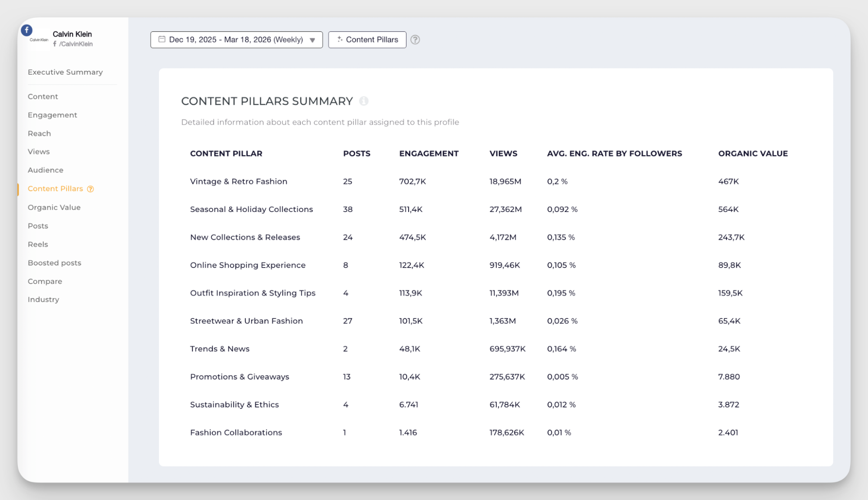Click the Facebook platform badge on the profile avatar
Image resolution: width=868 pixels, height=500 pixels.
tap(27, 30)
